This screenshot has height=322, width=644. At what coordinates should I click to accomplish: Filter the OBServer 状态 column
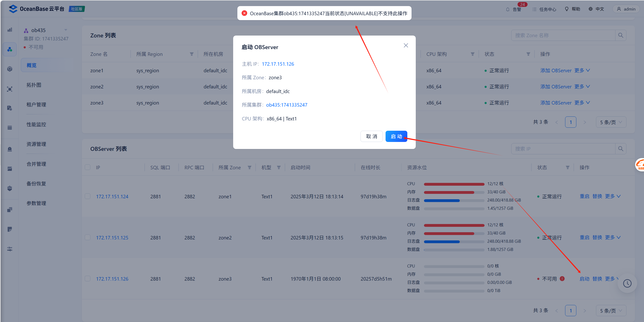[568, 168]
